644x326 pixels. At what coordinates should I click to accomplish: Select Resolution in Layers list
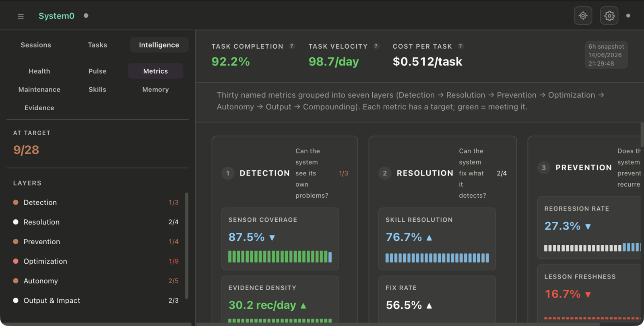(x=96, y=222)
